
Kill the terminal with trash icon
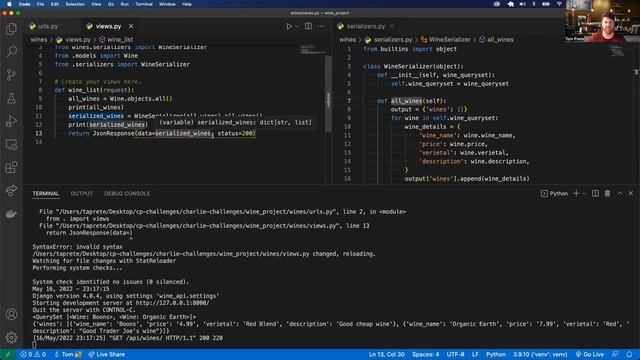click(607, 193)
